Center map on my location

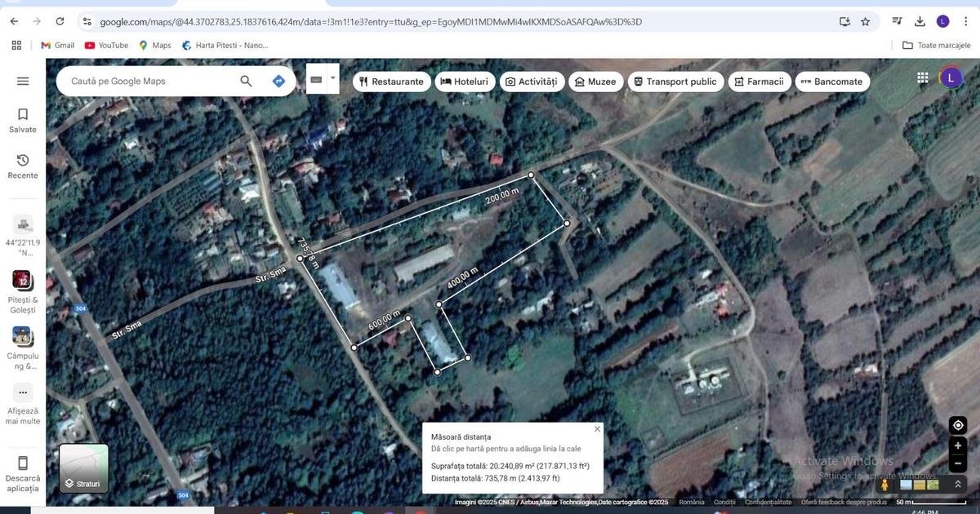958,425
